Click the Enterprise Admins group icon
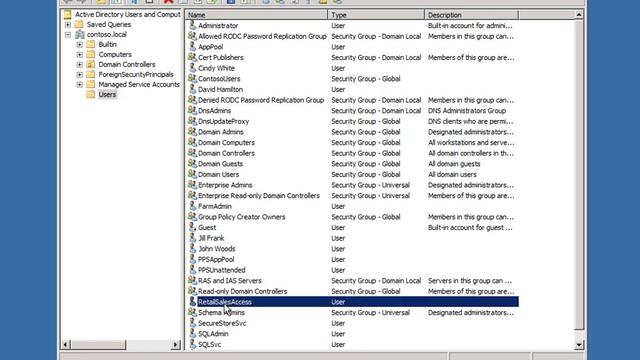 pos(192,184)
